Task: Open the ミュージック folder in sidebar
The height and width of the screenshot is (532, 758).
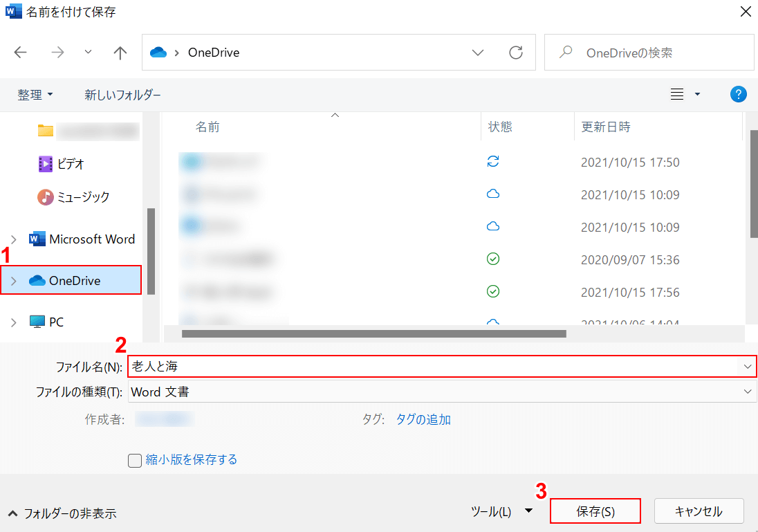Action: coord(82,197)
